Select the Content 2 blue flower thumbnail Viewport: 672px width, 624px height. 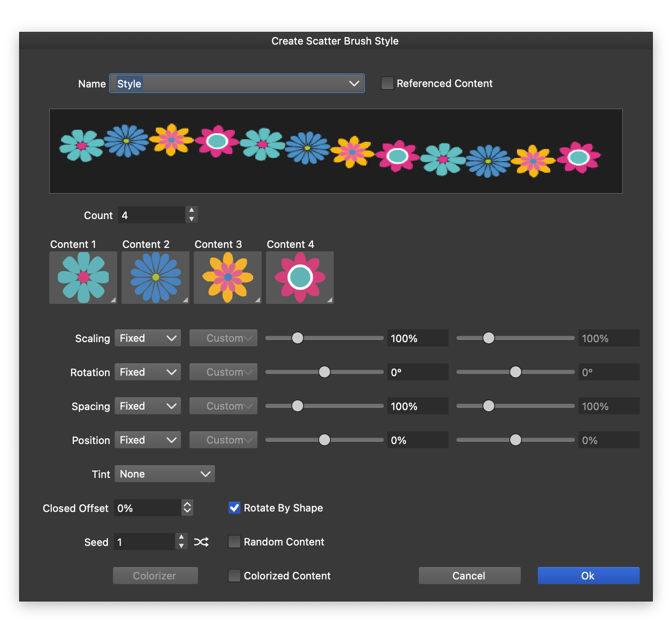(x=155, y=278)
